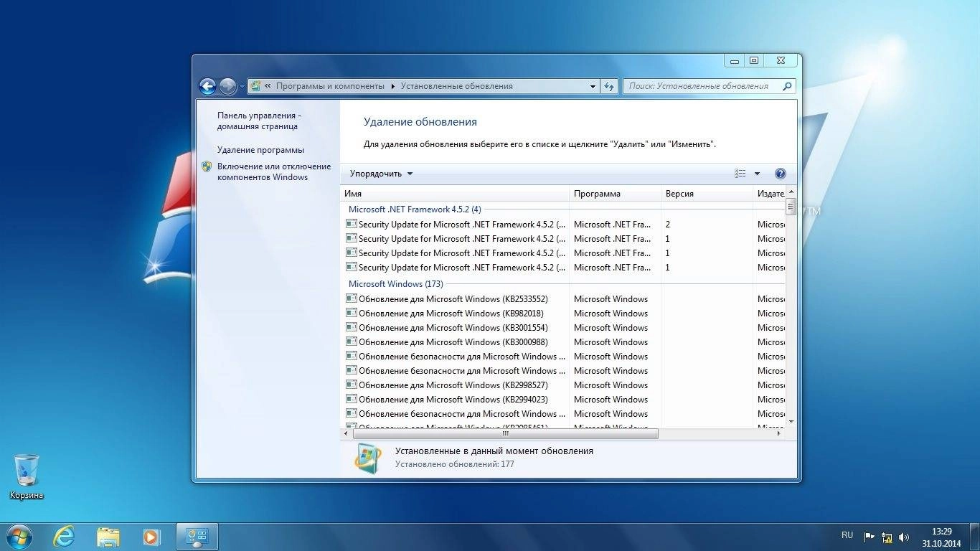Collapse the 'Microsoft .NET Framework 4.5.2 (4)' group
The width and height of the screenshot is (980, 551).
(x=415, y=209)
